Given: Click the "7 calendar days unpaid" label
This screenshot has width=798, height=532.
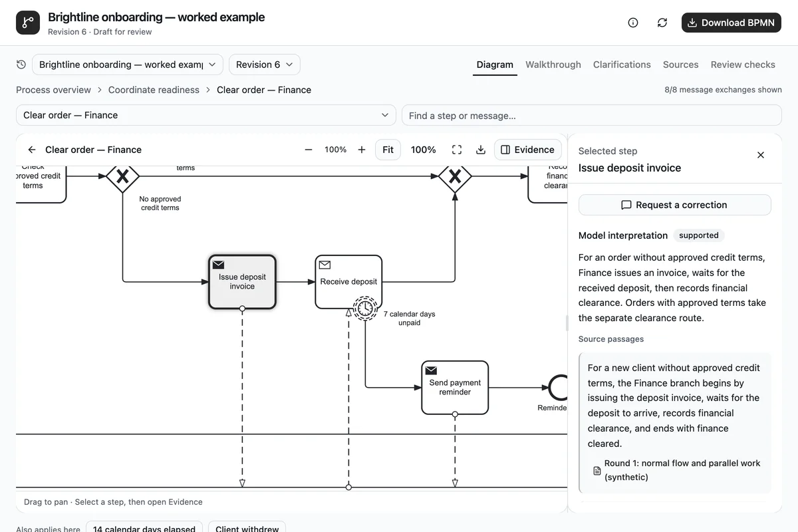Looking at the screenshot, I should tap(410, 319).
